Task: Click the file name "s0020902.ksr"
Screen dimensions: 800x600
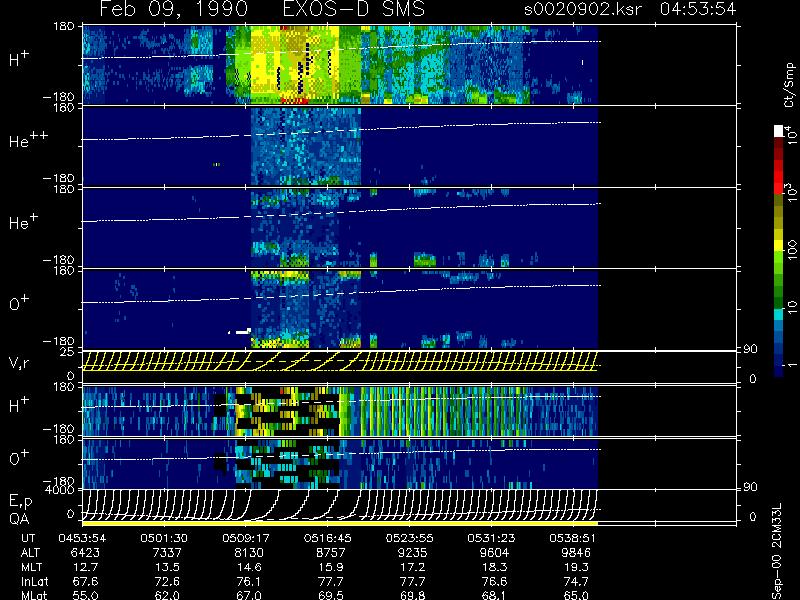Action: click(x=583, y=9)
